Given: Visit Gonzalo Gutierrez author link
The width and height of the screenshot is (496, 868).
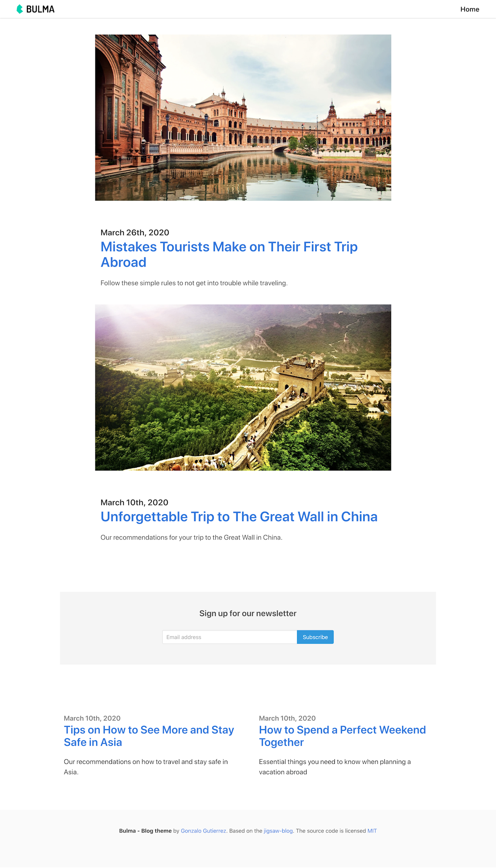Looking at the screenshot, I should 203,831.
